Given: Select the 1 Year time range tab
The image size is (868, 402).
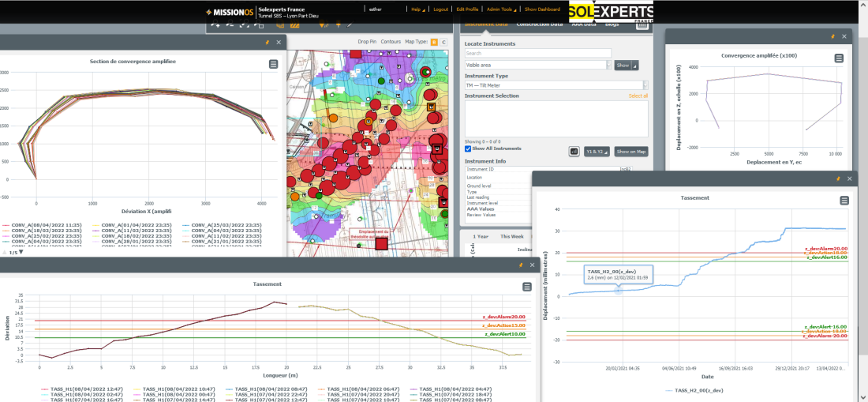Looking at the screenshot, I should click(481, 236).
